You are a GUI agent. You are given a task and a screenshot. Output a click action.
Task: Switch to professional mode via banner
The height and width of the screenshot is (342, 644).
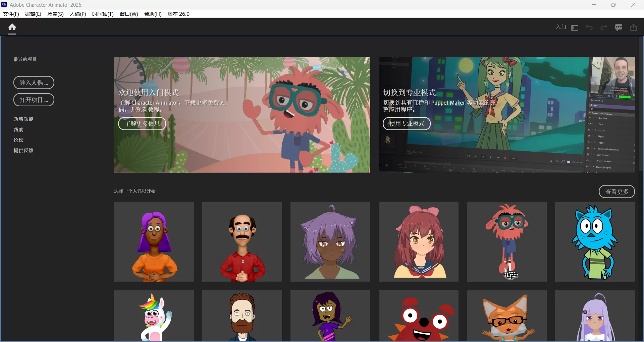407,123
